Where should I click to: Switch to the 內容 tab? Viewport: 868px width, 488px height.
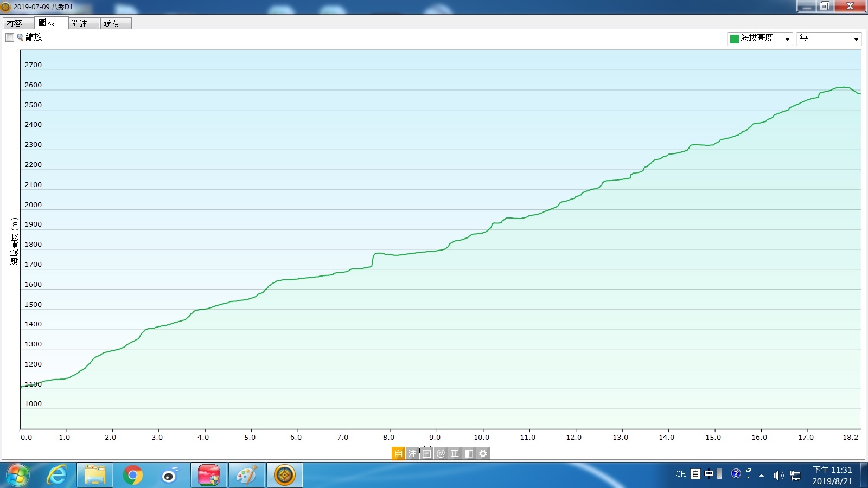click(18, 23)
